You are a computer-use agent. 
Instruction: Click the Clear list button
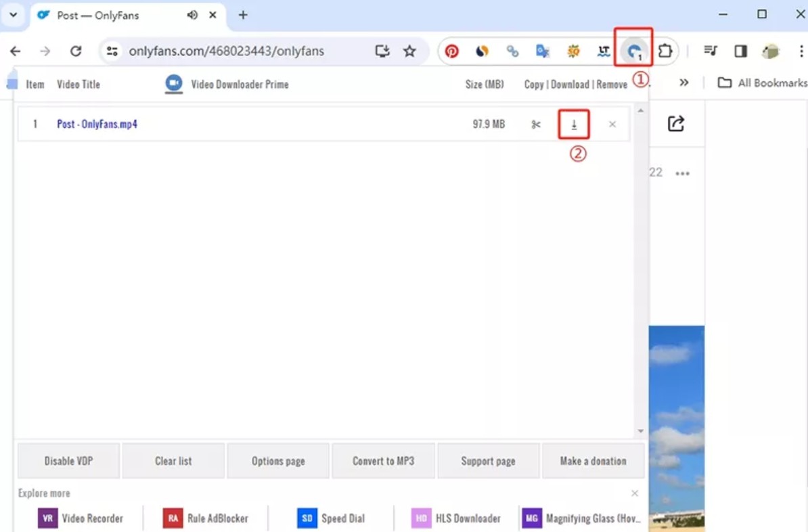coord(173,461)
